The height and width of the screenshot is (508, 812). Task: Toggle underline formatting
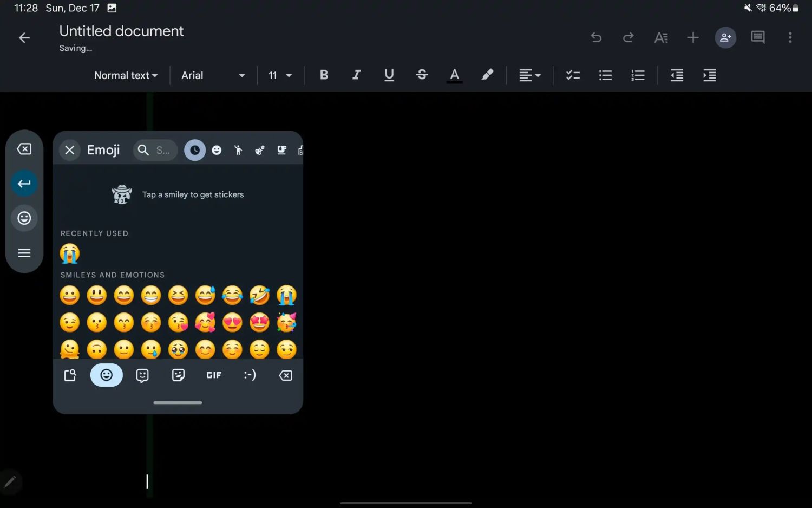click(389, 75)
